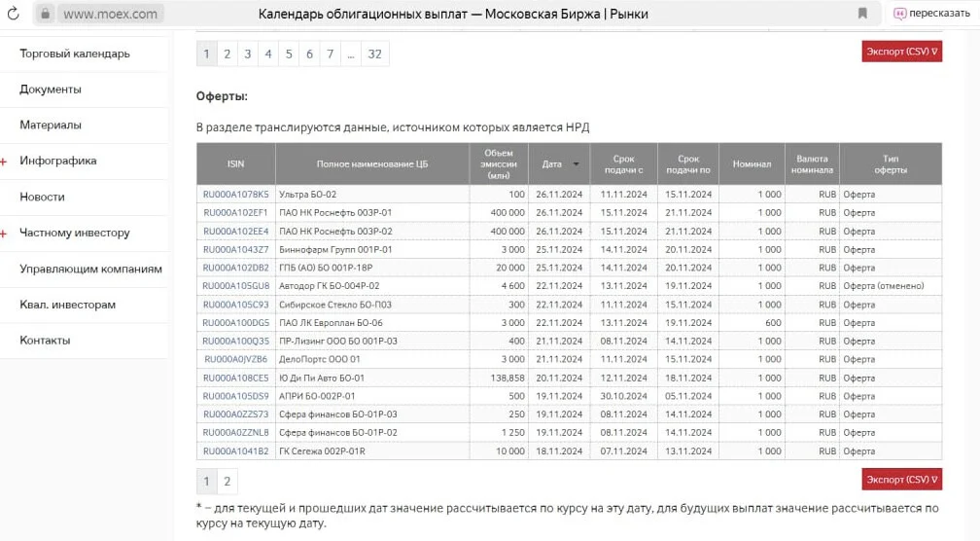Image resolution: width=980 pixels, height=541 pixels.
Task: Go to page 3 in upper pagination
Action: (248, 54)
